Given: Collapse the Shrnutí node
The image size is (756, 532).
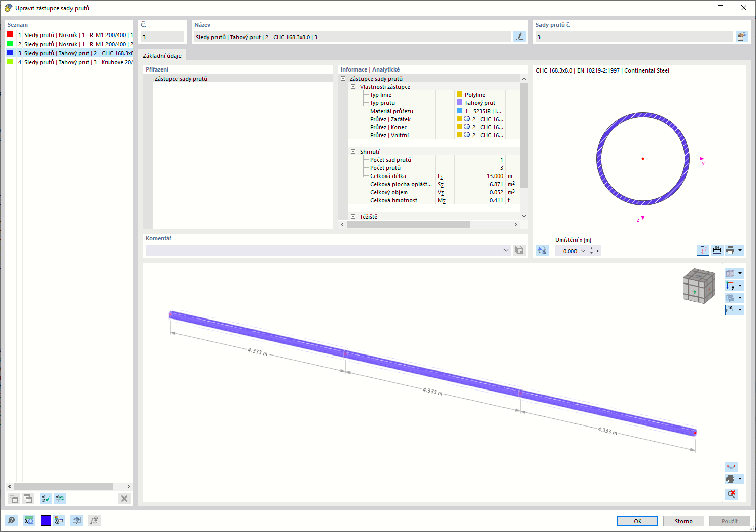Looking at the screenshot, I should 353,152.
